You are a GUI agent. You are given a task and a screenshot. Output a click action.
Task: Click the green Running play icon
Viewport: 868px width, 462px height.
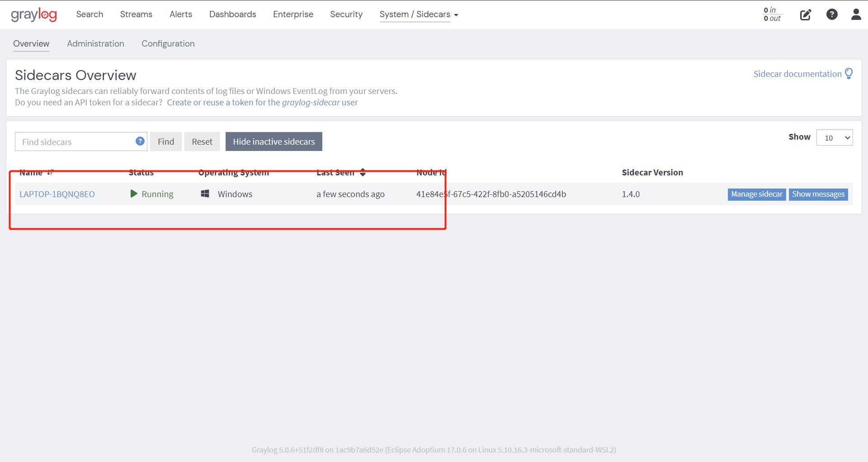tap(134, 193)
